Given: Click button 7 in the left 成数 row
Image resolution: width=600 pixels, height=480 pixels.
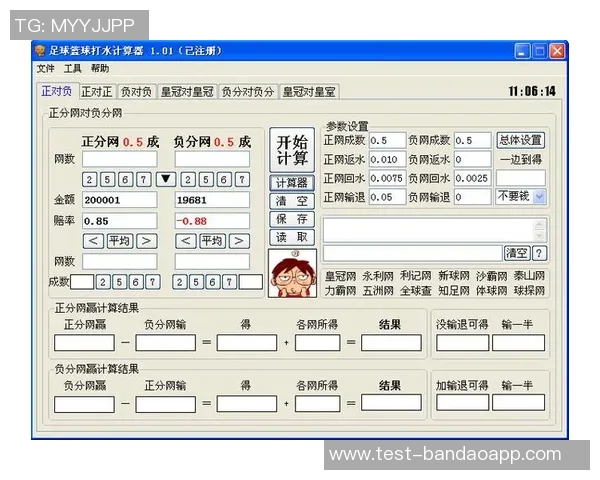Looking at the screenshot, I should click(x=153, y=282).
